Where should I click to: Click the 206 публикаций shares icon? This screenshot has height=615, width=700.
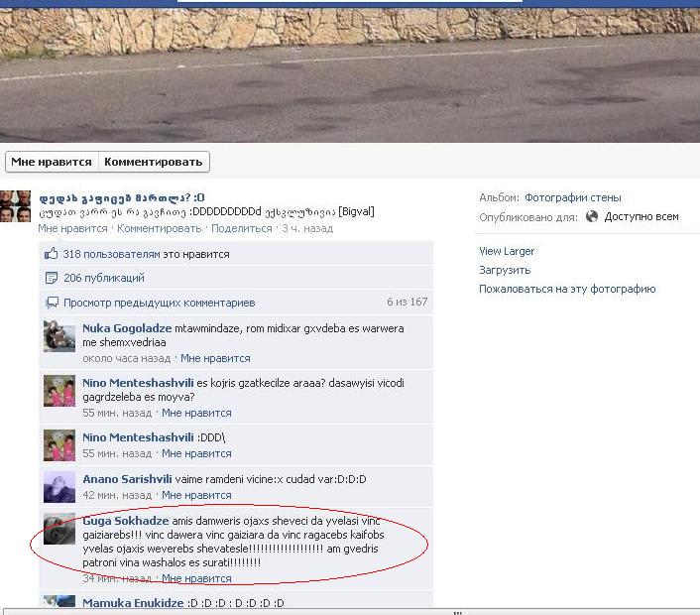52,278
